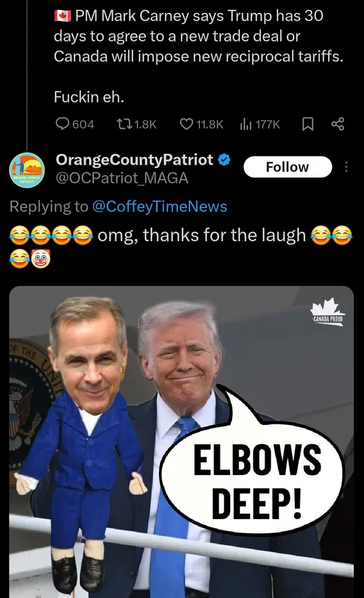
Task: Share the tweet using the share icon
Action: (x=338, y=124)
